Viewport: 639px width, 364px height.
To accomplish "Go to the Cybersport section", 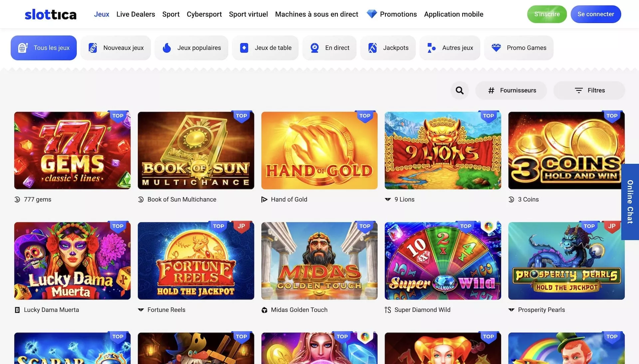I will (x=204, y=14).
